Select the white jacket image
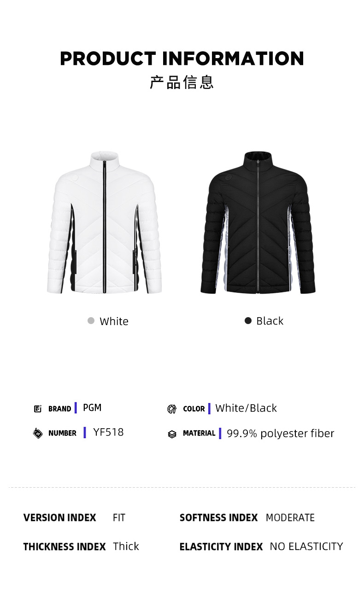The height and width of the screenshot is (614, 364). [x=104, y=222]
